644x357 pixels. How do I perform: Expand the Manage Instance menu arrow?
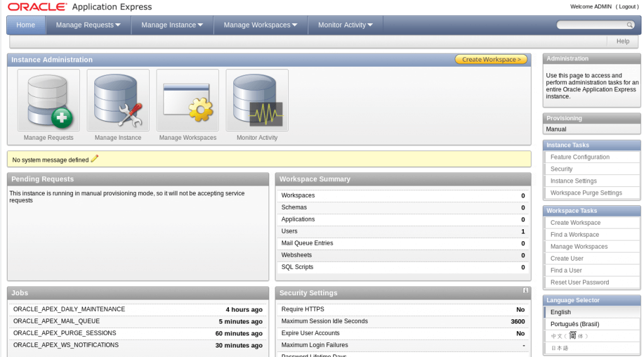[x=200, y=25]
